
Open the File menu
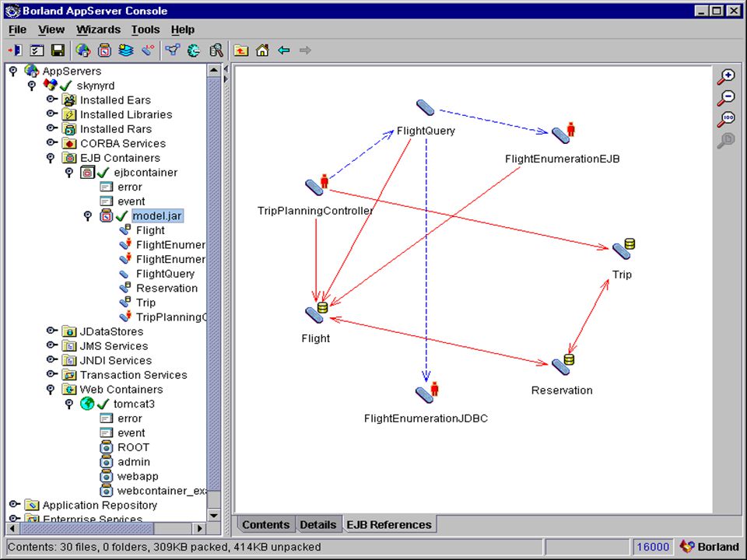[x=18, y=30]
